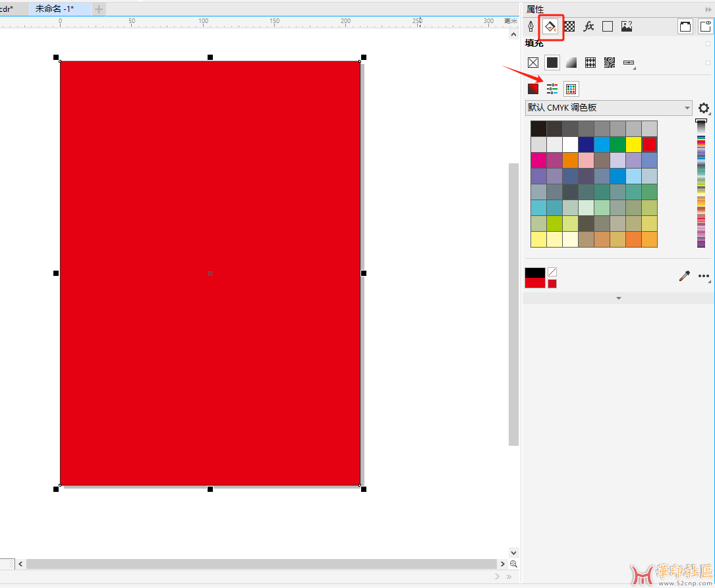Click the left-middle selection handle
Image resolution: width=715 pixels, height=588 pixels.
tap(56, 273)
